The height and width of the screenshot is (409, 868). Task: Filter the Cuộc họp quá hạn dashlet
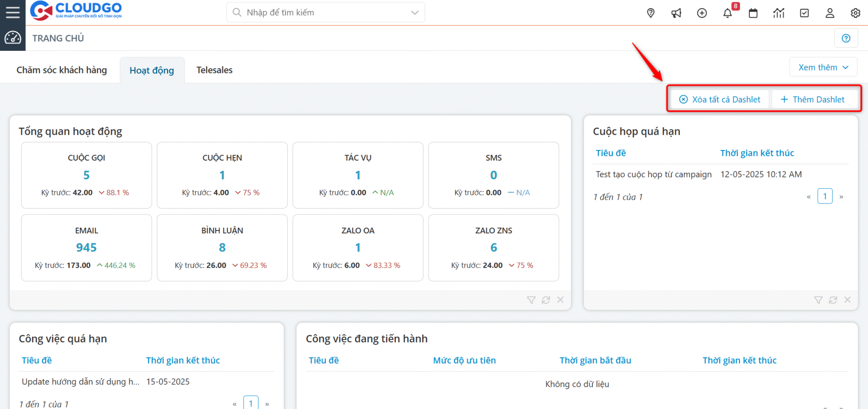pos(818,300)
